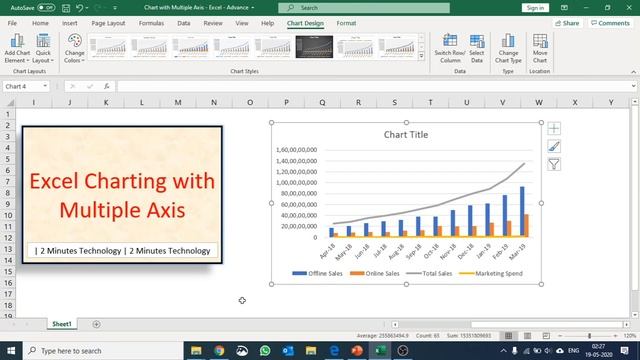Expand the Name Box dropdown
The image size is (640, 360).
click(x=45, y=86)
